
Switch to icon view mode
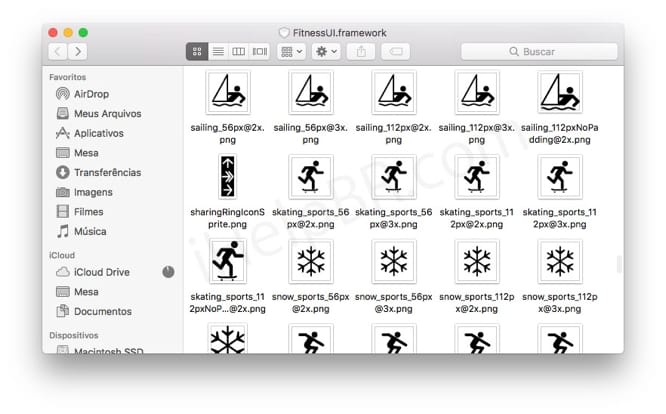tap(197, 51)
